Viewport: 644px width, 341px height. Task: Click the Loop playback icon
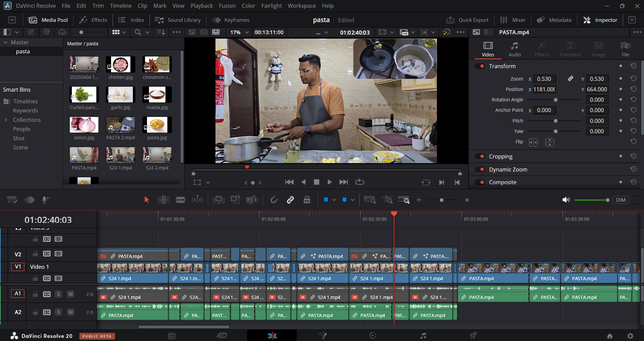(360, 182)
